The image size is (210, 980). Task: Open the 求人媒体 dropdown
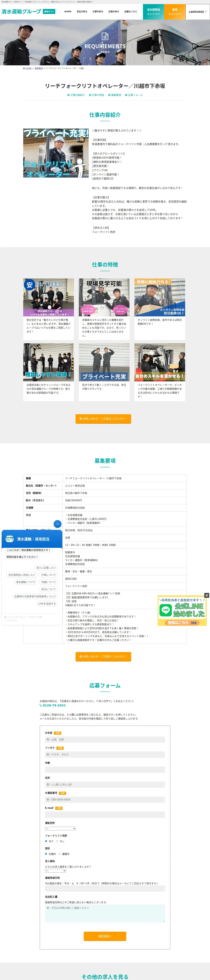click(55, 871)
